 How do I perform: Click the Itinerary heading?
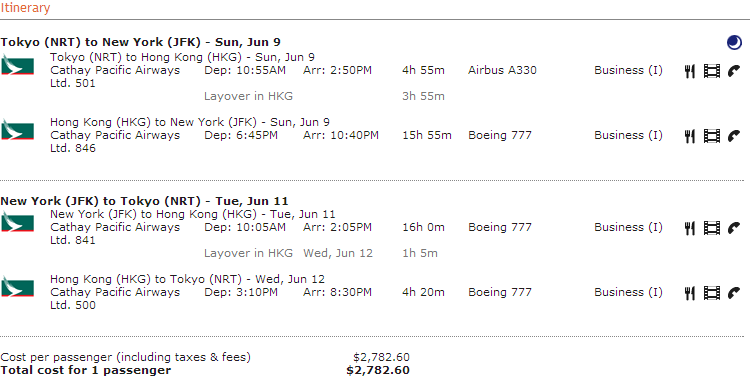point(25,8)
